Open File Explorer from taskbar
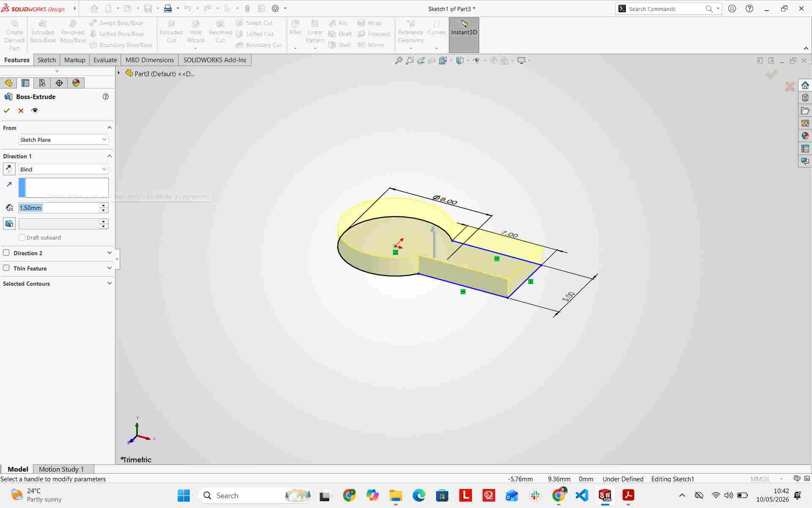812x508 pixels. pyautogui.click(x=395, y=495)
